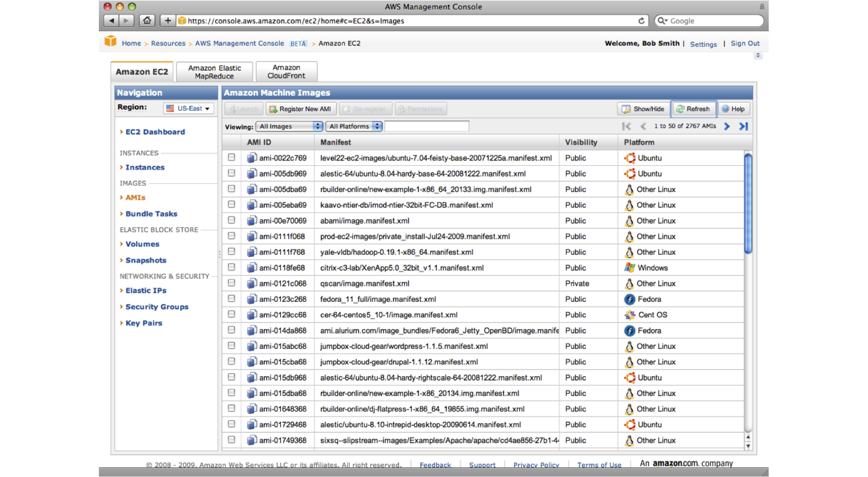Click the Refresh icon button
The height and width of the screenshot is (477, 868).
pyautogui.click(x=680, y=109)
